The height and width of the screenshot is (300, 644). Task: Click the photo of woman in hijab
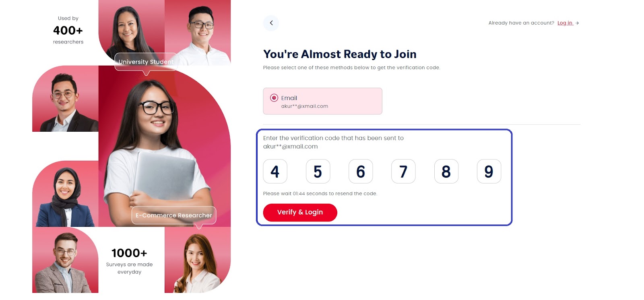click(x=65, y=194)
